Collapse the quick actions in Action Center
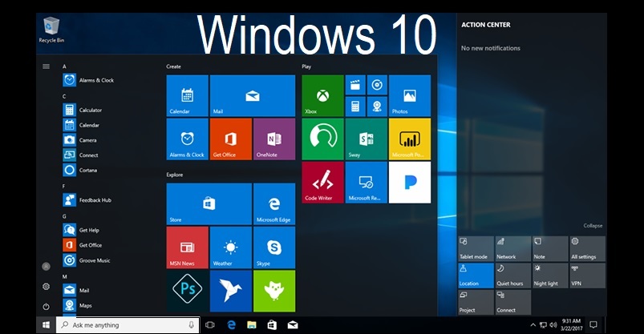 [593, 226]
